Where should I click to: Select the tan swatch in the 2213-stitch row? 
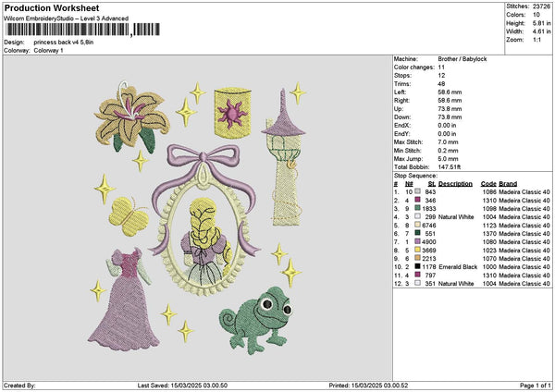click(x=418, y=258)
